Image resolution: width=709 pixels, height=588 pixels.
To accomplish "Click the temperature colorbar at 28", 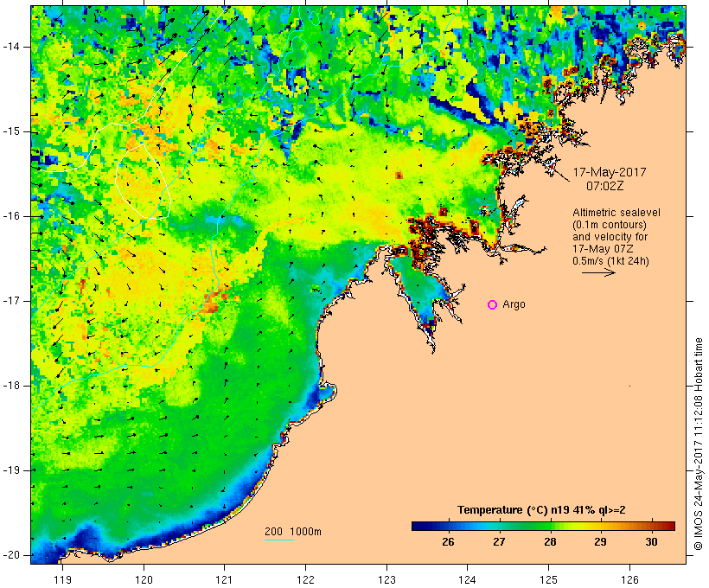I will tap(550, 526).
